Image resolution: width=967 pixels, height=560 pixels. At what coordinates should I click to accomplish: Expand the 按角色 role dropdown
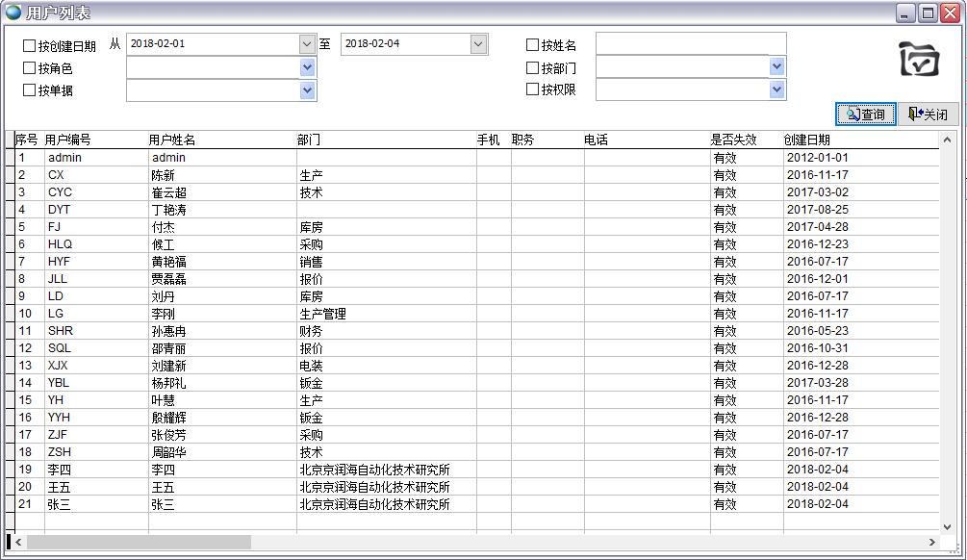[307, 67]
